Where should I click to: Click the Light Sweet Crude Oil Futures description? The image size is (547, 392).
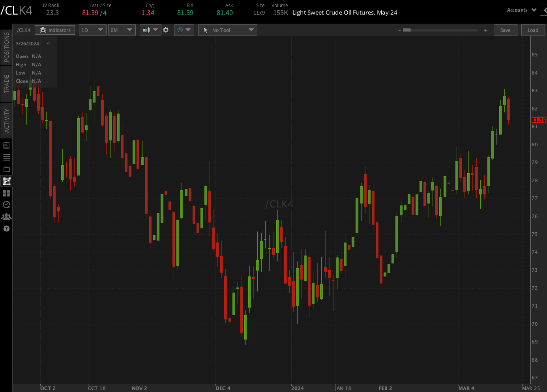pos(345,13)
